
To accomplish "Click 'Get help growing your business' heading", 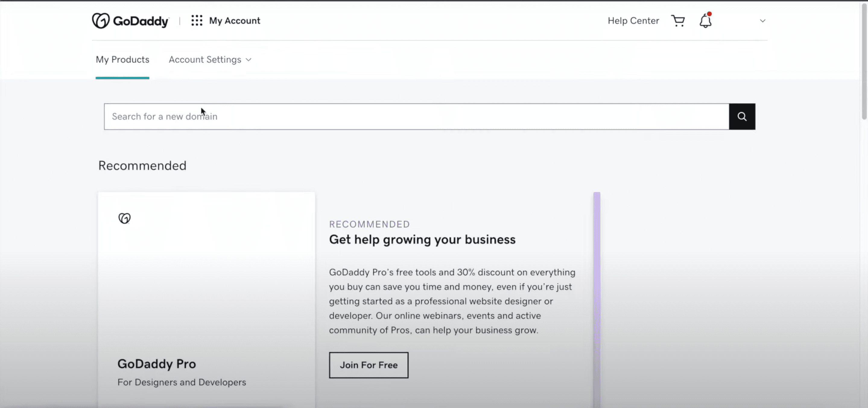I will pos(422,239).
